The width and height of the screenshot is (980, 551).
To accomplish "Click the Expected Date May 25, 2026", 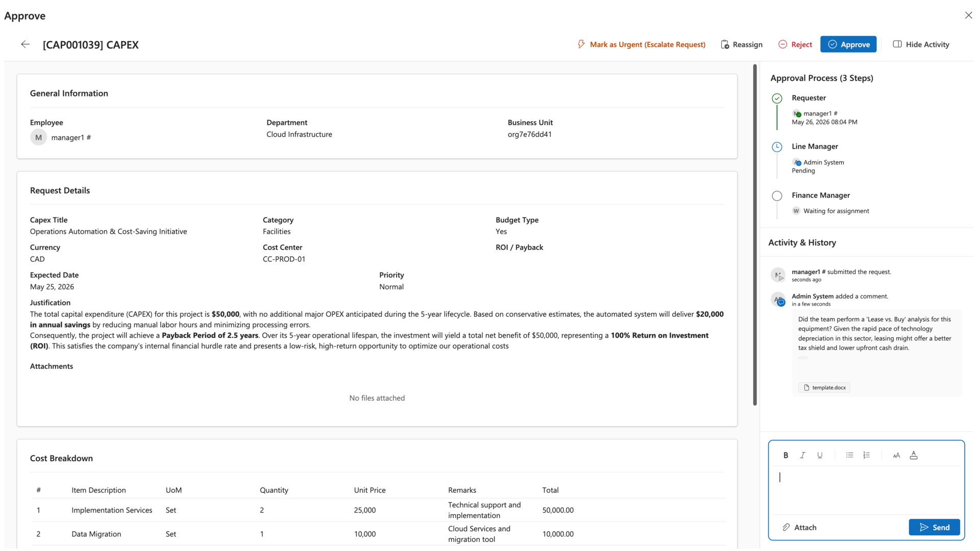I will (52, 287).
